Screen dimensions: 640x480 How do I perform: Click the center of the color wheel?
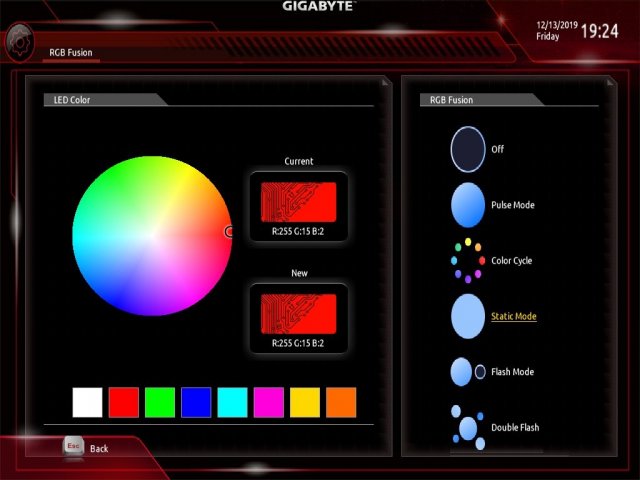click(x=152, y=236)
